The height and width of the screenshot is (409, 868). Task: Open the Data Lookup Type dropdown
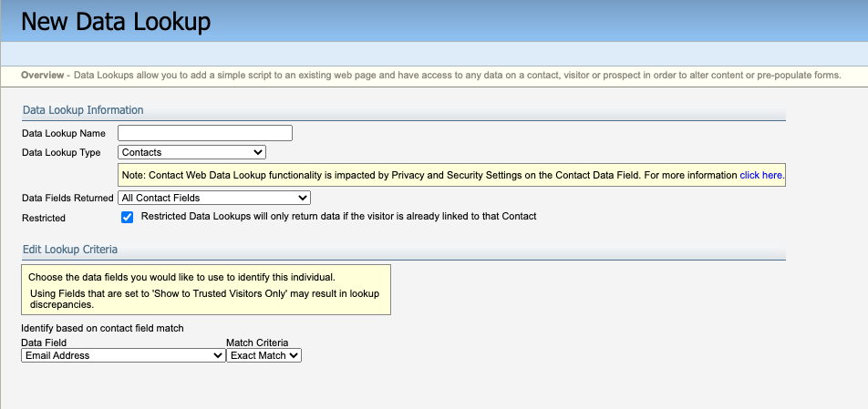191,152
